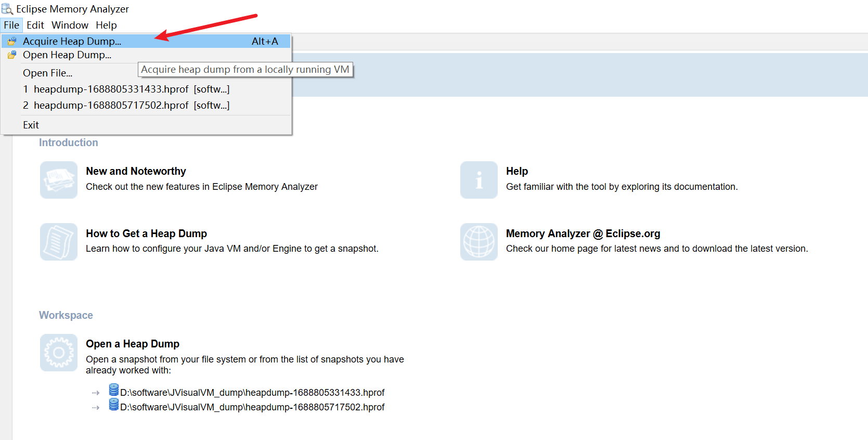This screenshot has width=868, height=440.
Task: Click the Memory Analyzer globe icon
Action: 478,242
